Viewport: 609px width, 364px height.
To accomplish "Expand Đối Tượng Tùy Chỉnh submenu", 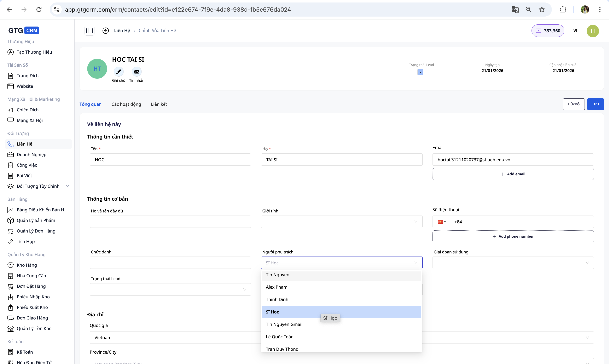I will tap(68, 186).
